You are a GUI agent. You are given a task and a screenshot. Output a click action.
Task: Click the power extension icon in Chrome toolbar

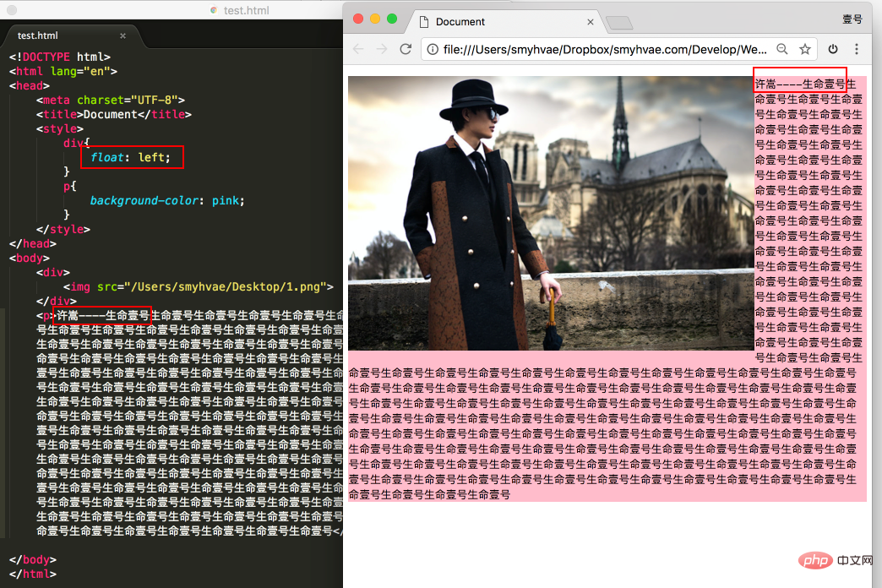[x=833, y=49]
